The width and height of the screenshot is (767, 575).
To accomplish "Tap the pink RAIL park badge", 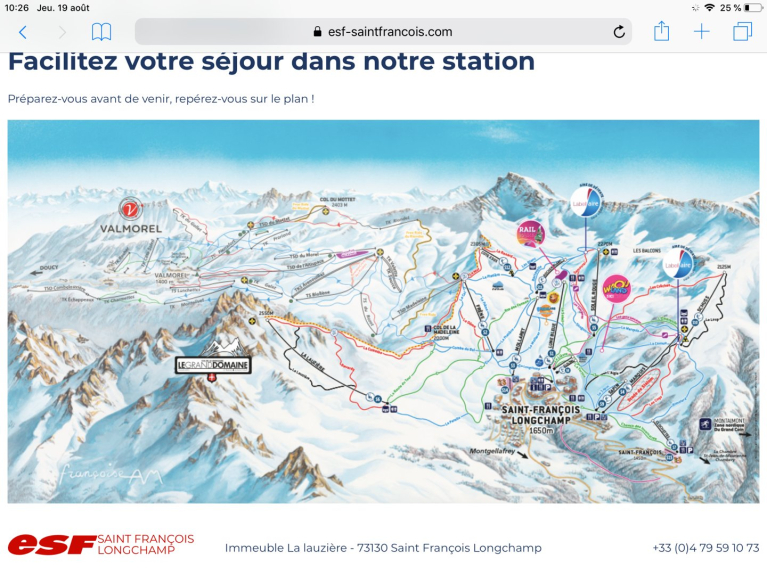I will click(x=530, y=234).
